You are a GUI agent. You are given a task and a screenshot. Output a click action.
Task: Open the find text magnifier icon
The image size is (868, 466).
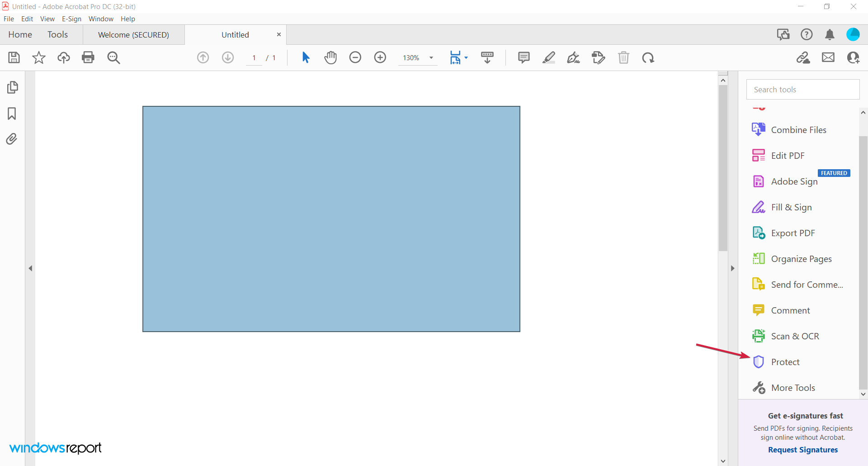[113, 57]
